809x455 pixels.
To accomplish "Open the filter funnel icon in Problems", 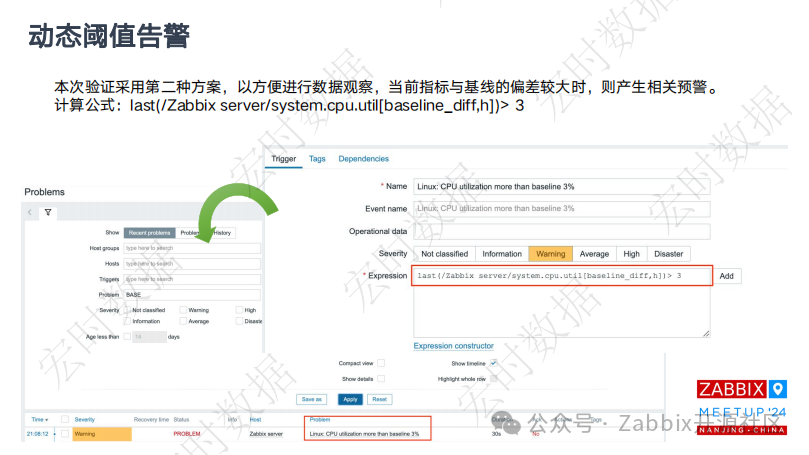I will tap(48, 212).
